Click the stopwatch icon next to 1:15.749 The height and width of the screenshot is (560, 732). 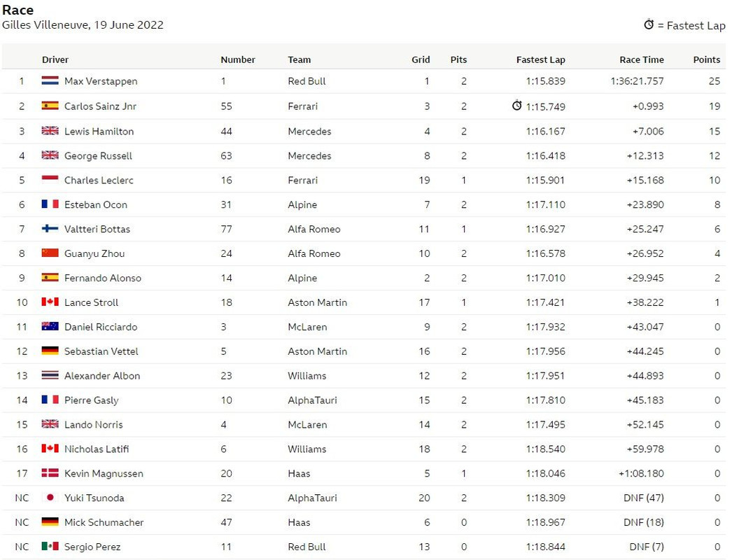pyautogui.click(x=516, y=106)
